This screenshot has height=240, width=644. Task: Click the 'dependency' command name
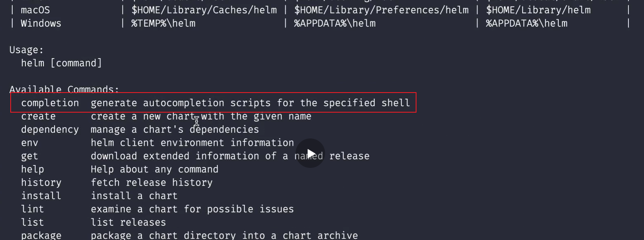50,129
